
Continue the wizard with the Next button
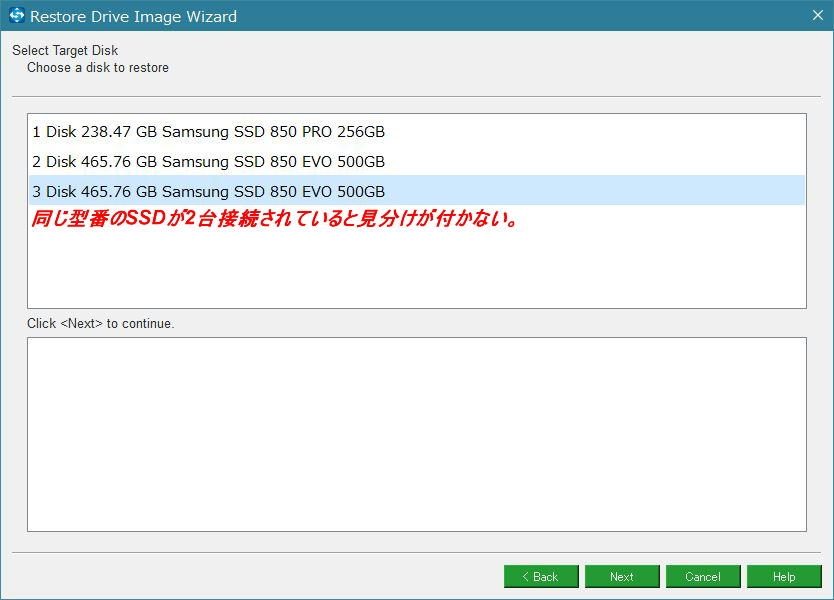(622, 577)
